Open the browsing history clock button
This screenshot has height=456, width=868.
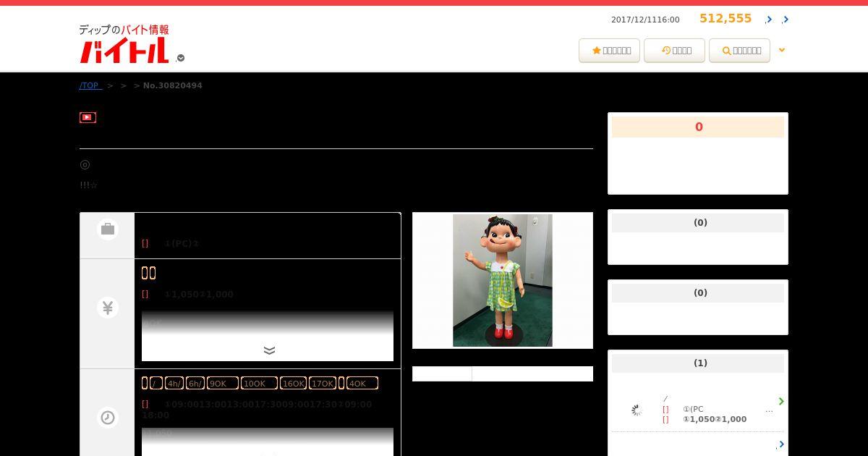click(x=674, y=51)
